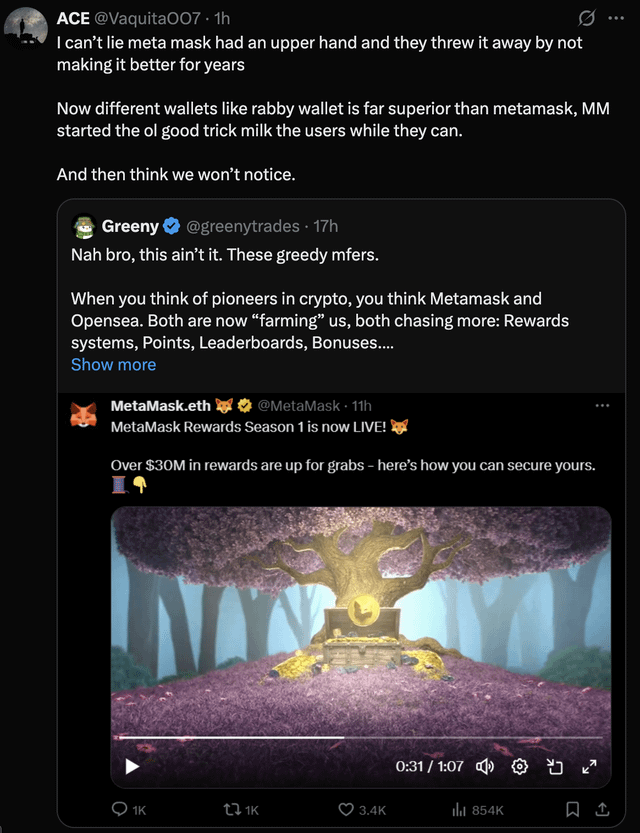Play the MetaMask Rewards video
Viewport: 640px width, 833px height.
click(131, 767)
